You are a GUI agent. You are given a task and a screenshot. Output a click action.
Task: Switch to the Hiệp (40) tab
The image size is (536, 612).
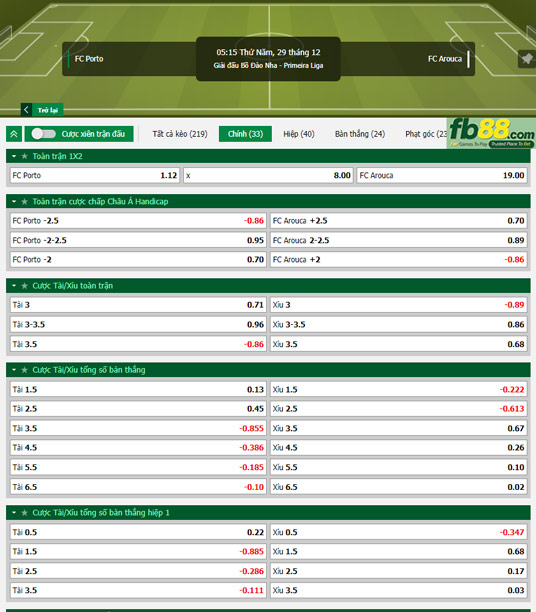(x=299, y=134)
